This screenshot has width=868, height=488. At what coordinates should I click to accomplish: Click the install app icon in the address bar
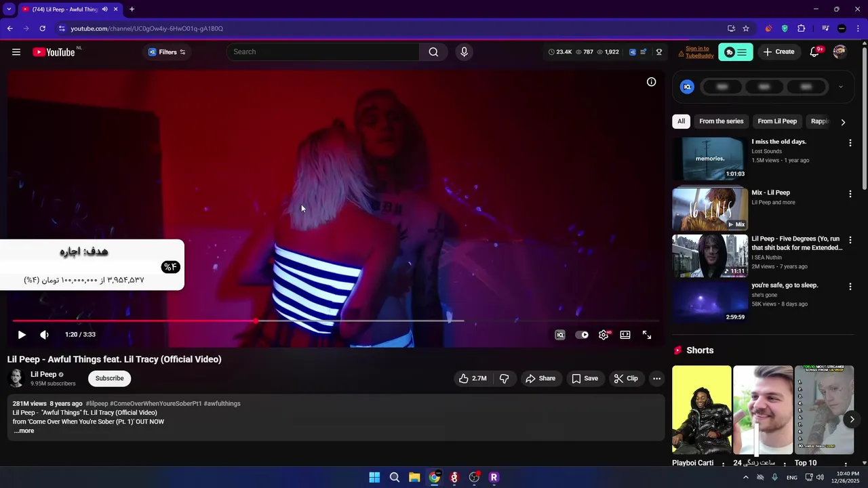point(731,28)
